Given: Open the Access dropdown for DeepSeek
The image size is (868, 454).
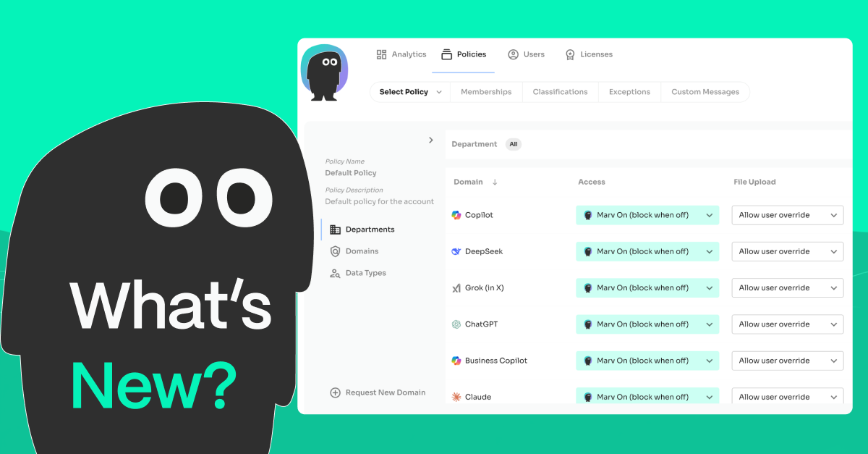Looking at the screenshot, I should [x=647, y=251].
